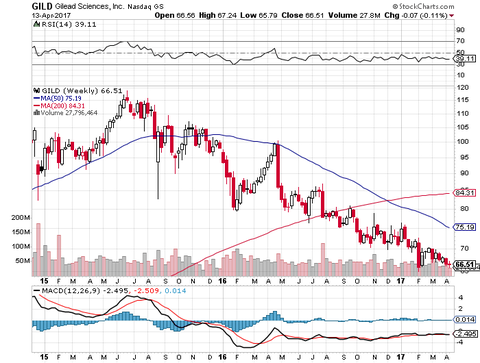Click the RSI(14) 39.11 legend label
The image size is (480, 363).
click(68, 24)
